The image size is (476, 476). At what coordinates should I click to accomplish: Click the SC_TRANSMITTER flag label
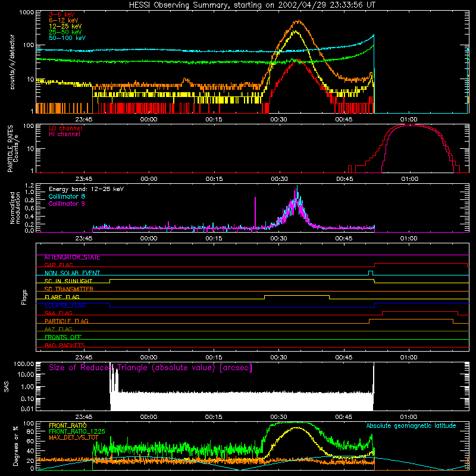(69, 289)
